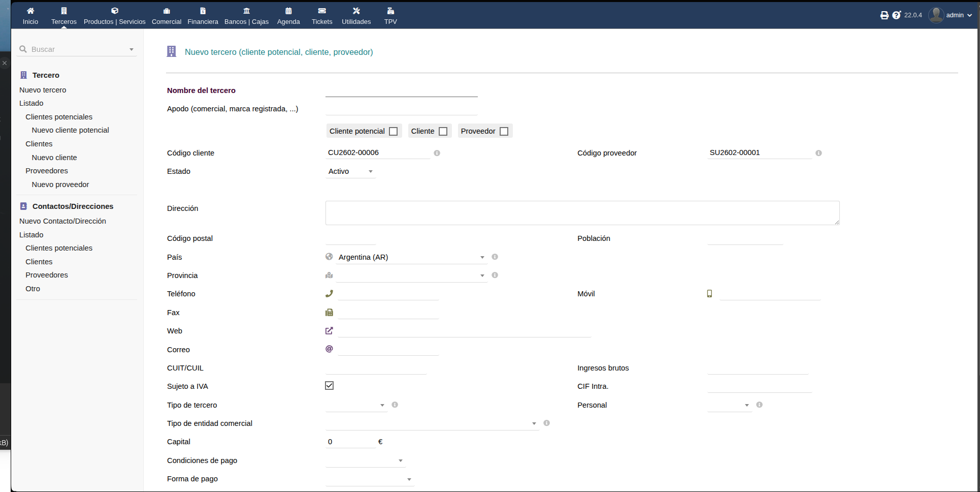This screenshot has height=492, width=980.
Task: Click info icon beside País selector
Action: (x=495, y=257)
